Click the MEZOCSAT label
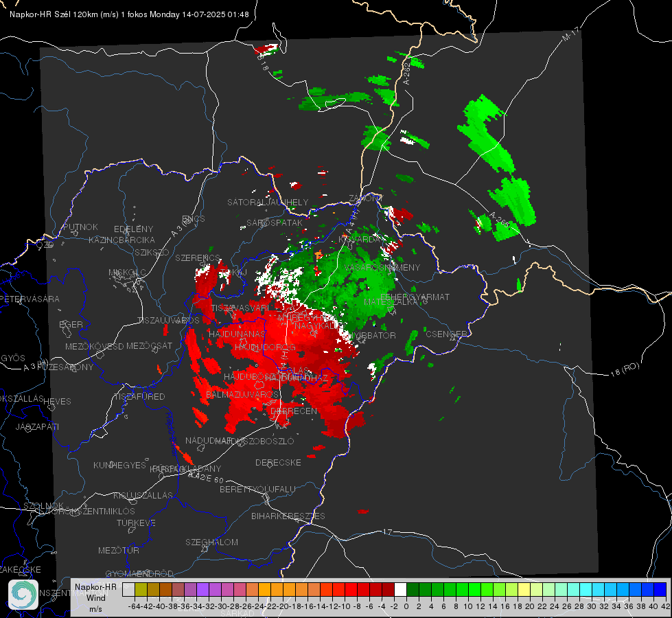The image size is (672, 618). click(x=149, y=345)
